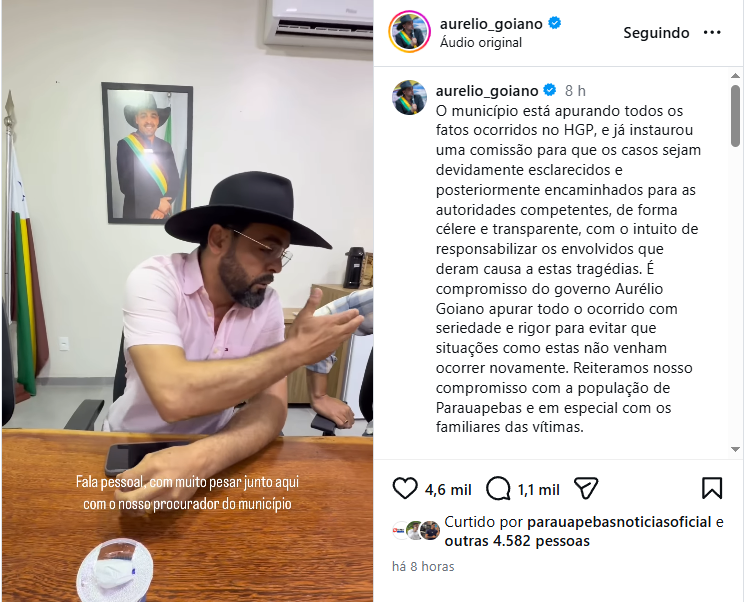Image resolution: width=744 pixels, height=602 pixels.
Task: Open aurelio_goiano username beside the caption
Action: (x=487, y=90)
